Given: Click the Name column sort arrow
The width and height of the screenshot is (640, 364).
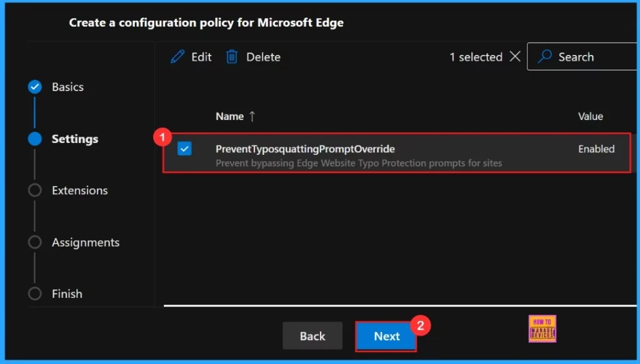Looking at the screenshot, I should pyautogui.click(x=252, y=117).
